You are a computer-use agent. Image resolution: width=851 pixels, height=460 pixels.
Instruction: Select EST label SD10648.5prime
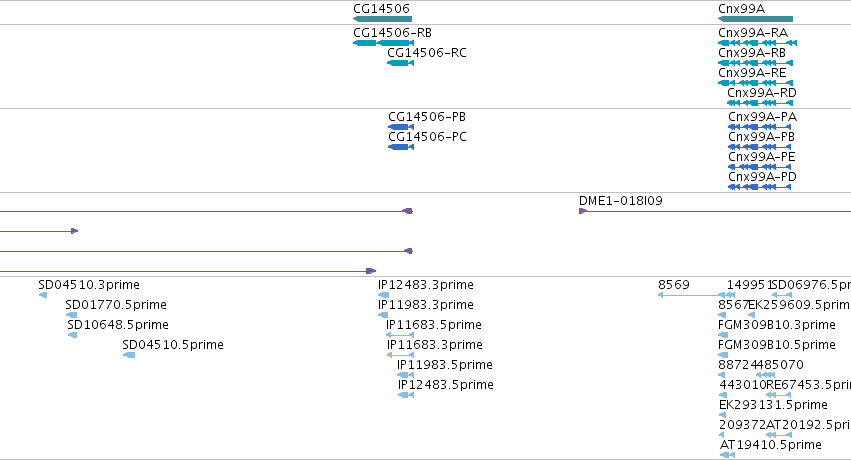(118, 325)
